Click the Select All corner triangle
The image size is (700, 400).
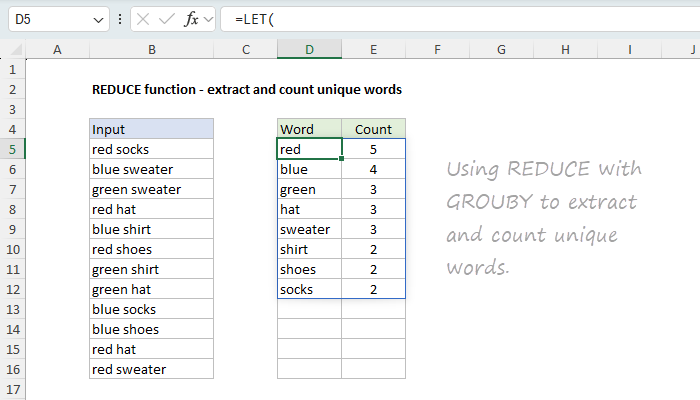coord(13,49)
